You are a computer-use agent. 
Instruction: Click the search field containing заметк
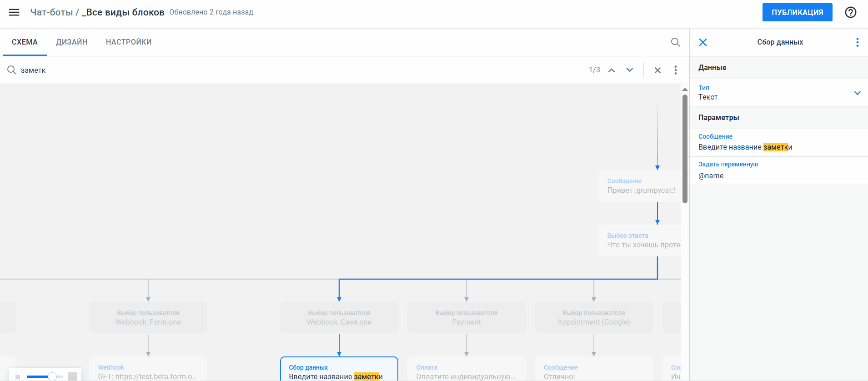tap(273, 70)
